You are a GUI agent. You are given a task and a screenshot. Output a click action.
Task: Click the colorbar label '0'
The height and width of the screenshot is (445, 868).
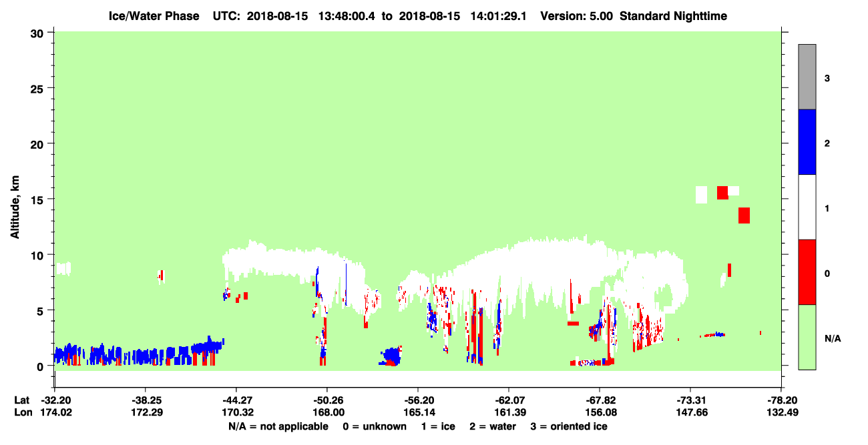(x=827, y=274)
